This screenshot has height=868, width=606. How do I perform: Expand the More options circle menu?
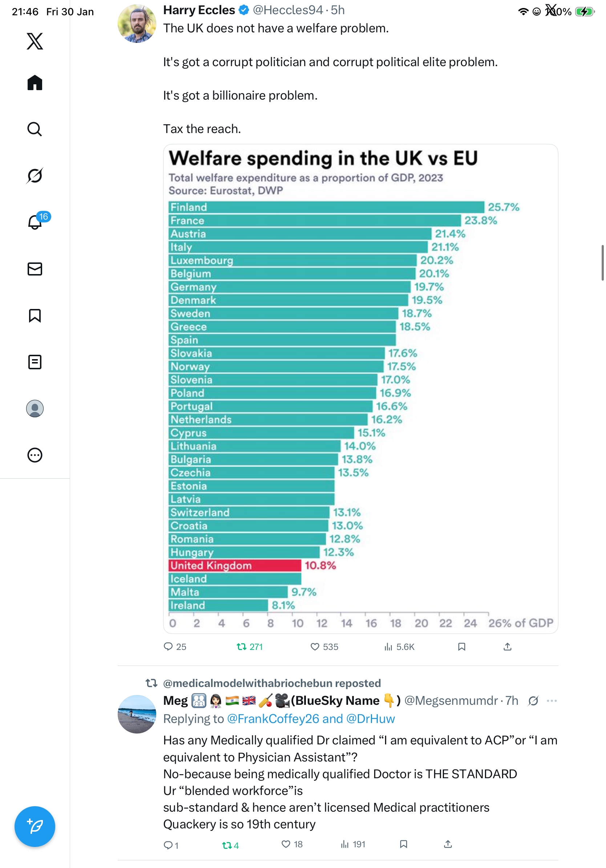click(x=35, y=455)
